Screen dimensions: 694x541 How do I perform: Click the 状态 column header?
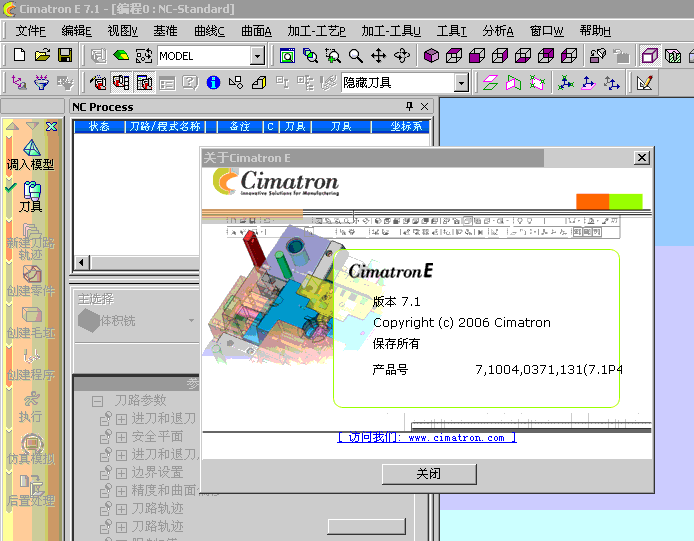(99, 127)
